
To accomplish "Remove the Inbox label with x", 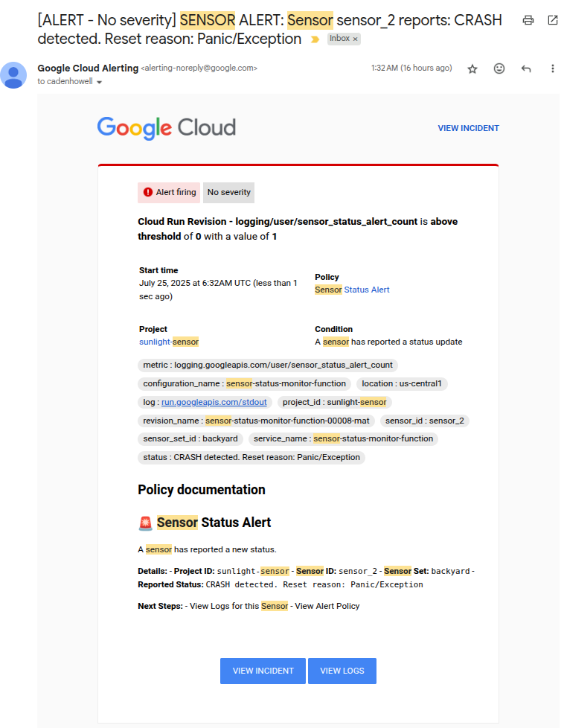I will click(x=355, y=39).
